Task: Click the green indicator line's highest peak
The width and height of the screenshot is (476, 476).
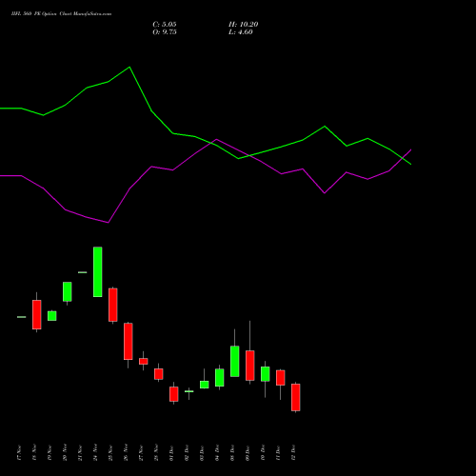Action: (129, 68)
